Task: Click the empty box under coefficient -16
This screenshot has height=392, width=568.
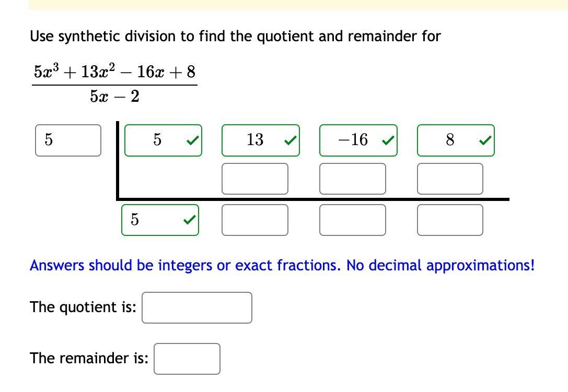Action: coord(352,179)
